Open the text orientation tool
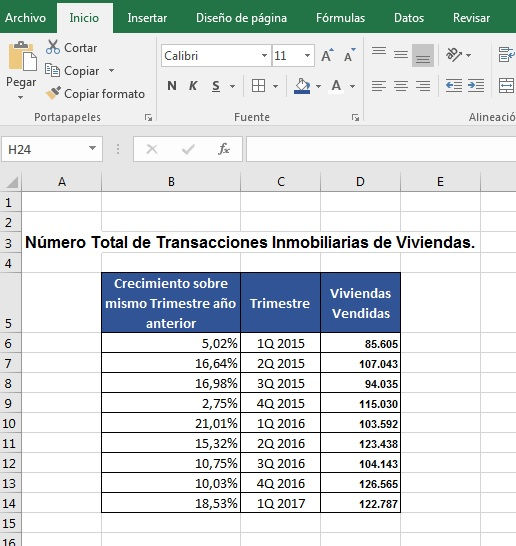This screenshot has height=546, width=516. pos(454,55)
